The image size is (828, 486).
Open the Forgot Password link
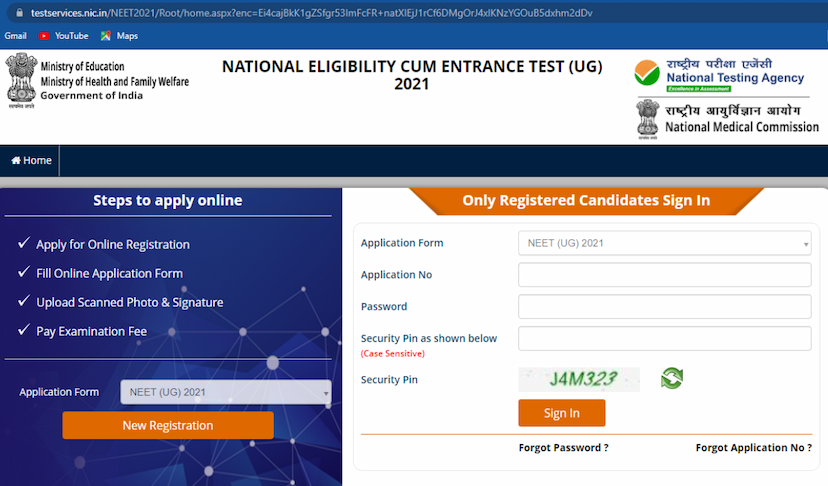click(x=563, y=447)
